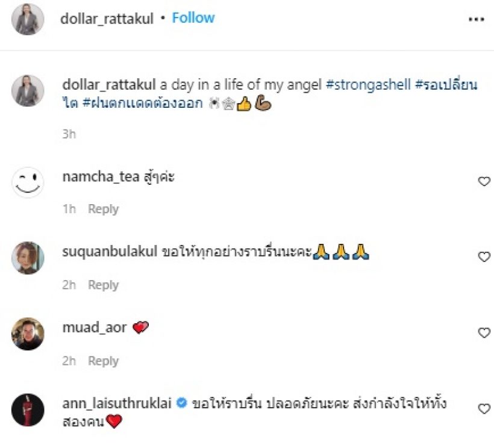Open caption author avatar of dollar_rattakul
Viewport: 494px width, 448px height.
(28, 91)
